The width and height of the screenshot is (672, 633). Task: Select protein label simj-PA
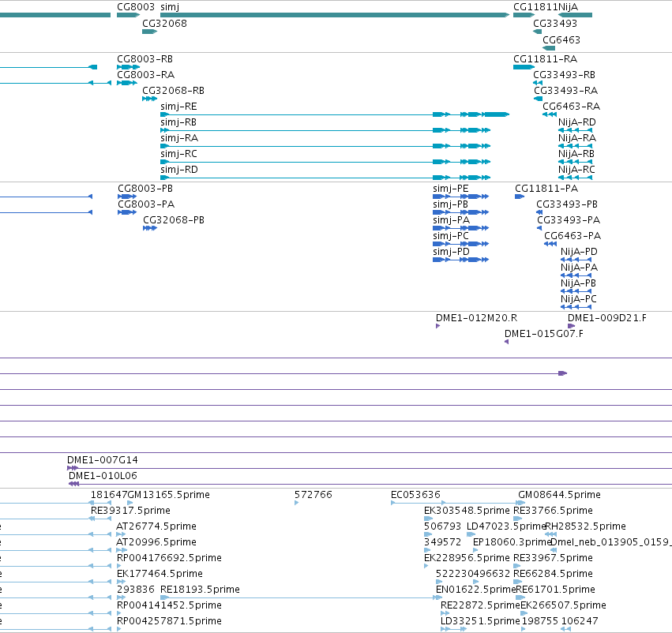click(x=451, y=220)
